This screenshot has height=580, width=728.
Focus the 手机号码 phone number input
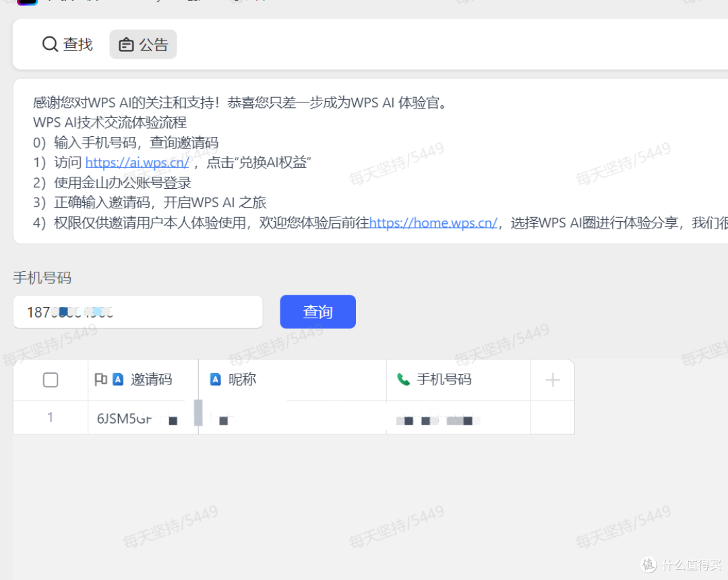pyautogui.click(x=138, y=312)
